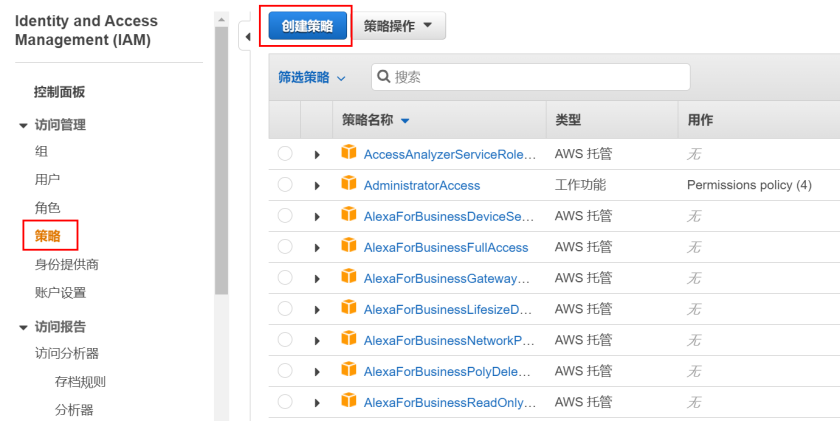Select radio button for AdministratorAccess row
This screenshot has height=421, width=840.
[x=285, y=185]
